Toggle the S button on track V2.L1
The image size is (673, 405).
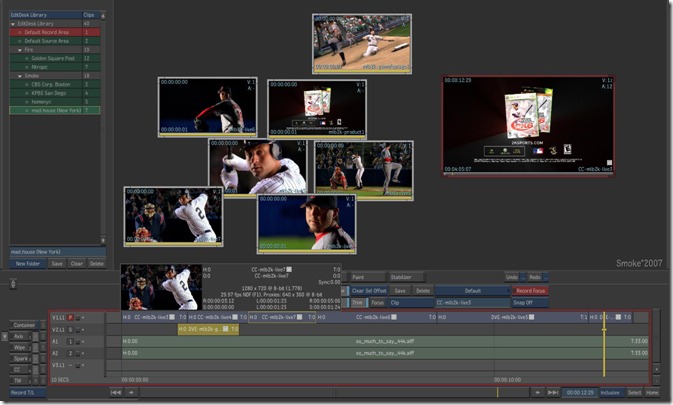[x=70, y=329]
